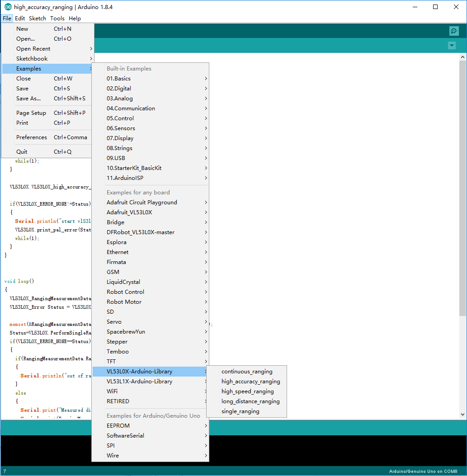Expand the Open Recent submenu
The image size is (467, 476).
pos(47,48)
